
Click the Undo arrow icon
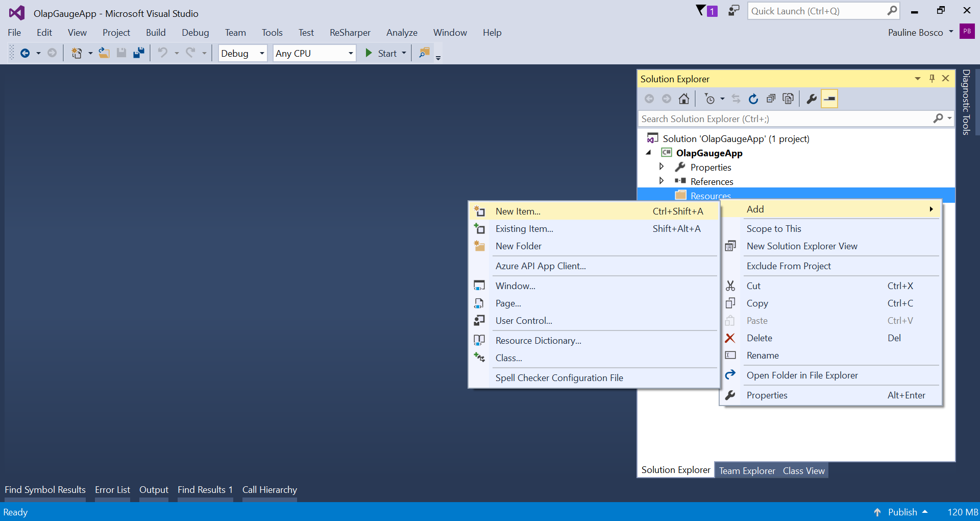pyautogui.click(x=163, y=53)
